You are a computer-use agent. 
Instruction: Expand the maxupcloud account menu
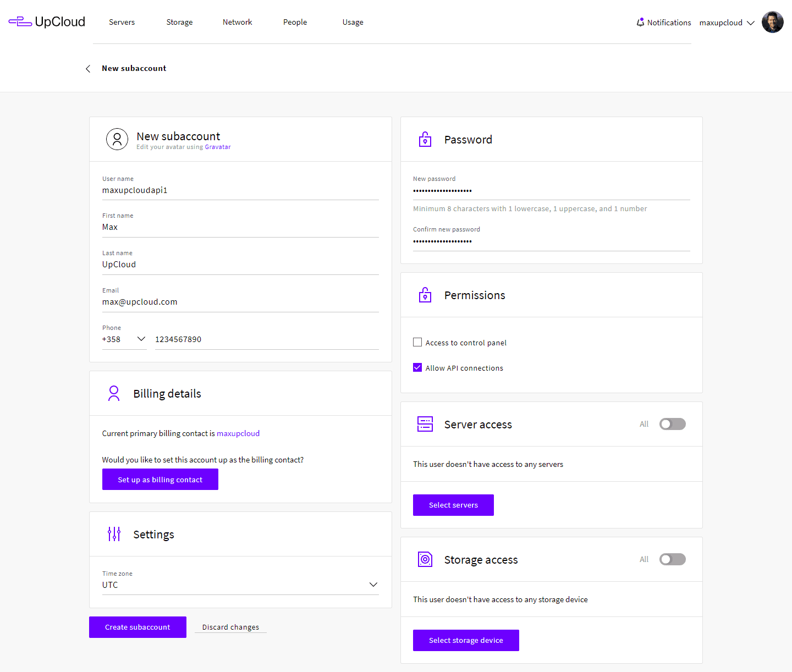point(727,23)
